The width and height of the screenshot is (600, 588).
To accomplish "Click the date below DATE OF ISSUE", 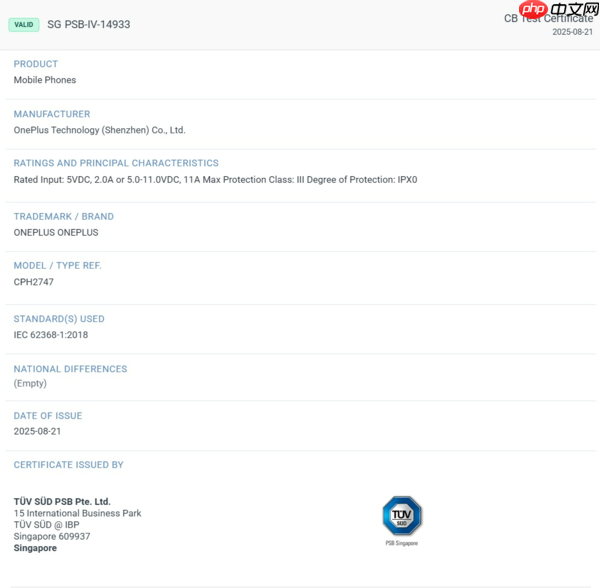I will [x=38, y=431].
